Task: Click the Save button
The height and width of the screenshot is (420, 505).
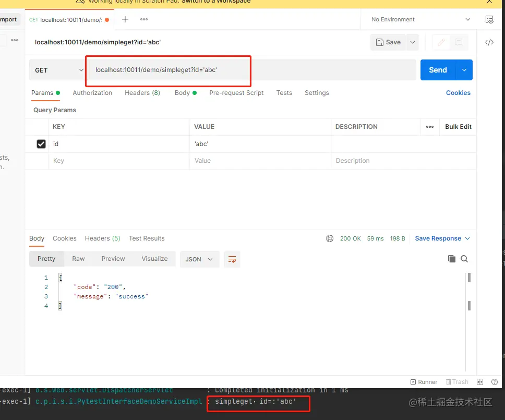Action: pyautogui.click(x=389, y=42)
